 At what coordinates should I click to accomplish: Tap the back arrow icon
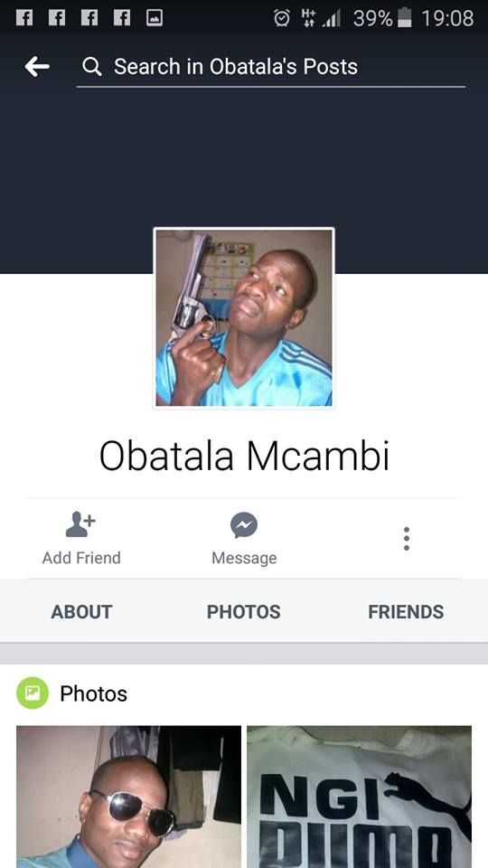(x=36, y=67)
